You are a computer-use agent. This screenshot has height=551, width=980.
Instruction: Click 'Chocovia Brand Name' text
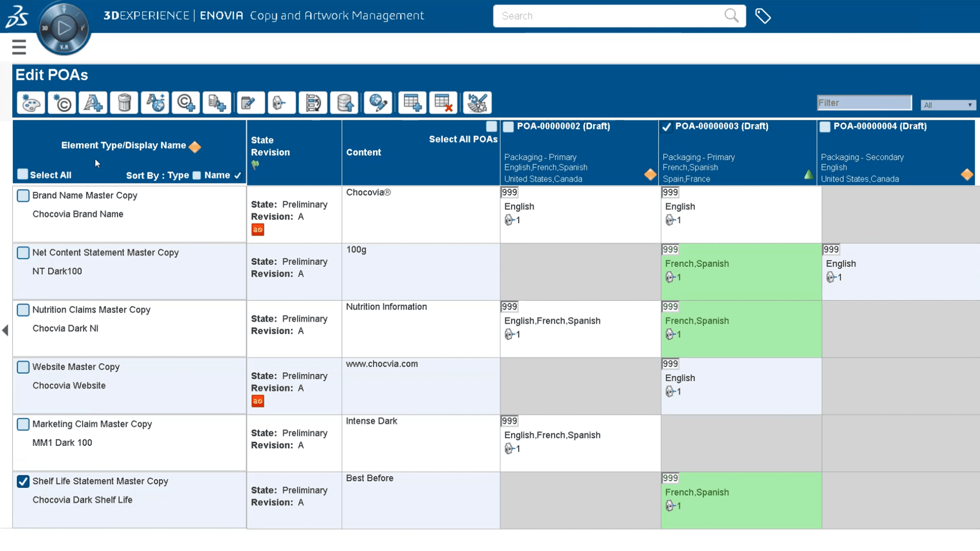click(x=78, y=214)
